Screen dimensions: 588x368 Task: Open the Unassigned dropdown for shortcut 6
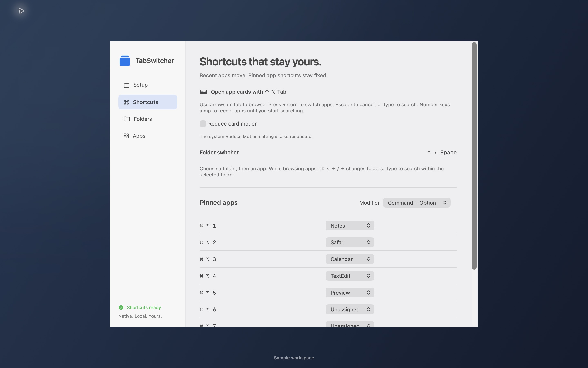(350, 310)
